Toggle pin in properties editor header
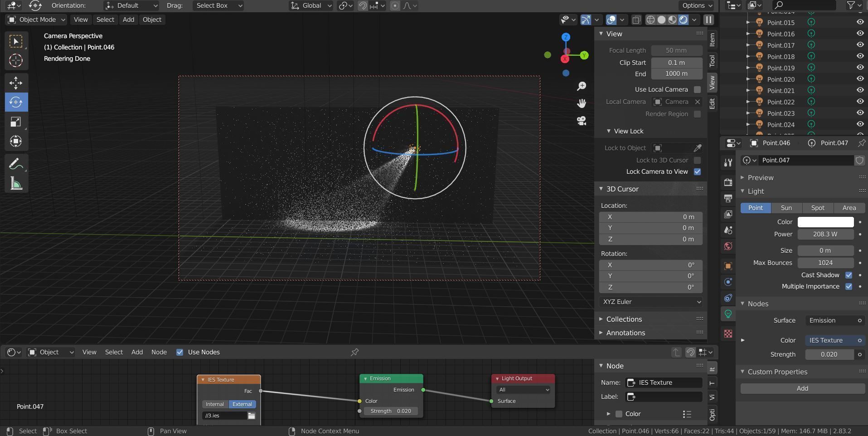The image size is (868, 436). click(862, 143)
